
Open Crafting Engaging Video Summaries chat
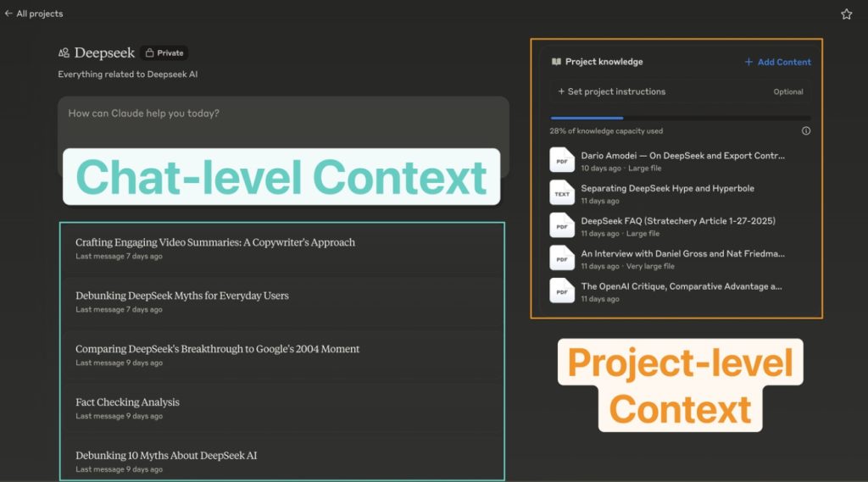pos(214,242)
